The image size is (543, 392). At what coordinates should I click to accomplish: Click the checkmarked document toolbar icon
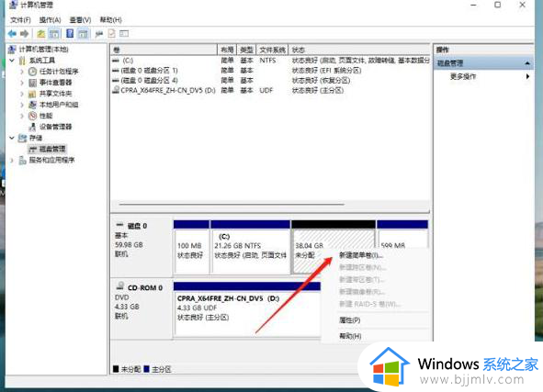click(111, 34)
